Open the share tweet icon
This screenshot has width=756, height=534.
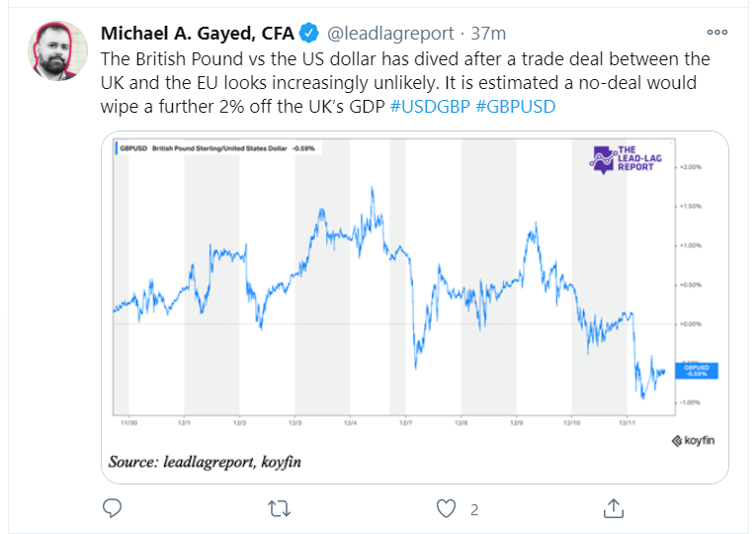tap(613, 509)
